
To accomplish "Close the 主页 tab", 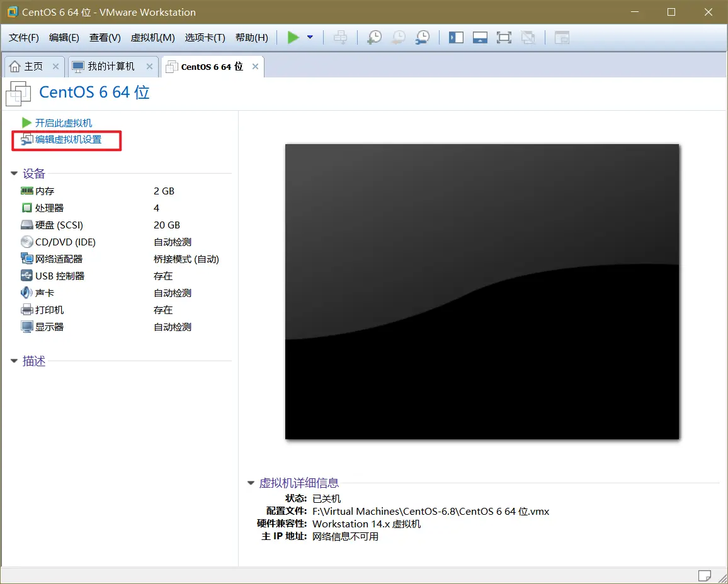I will (x=55, y=66).
